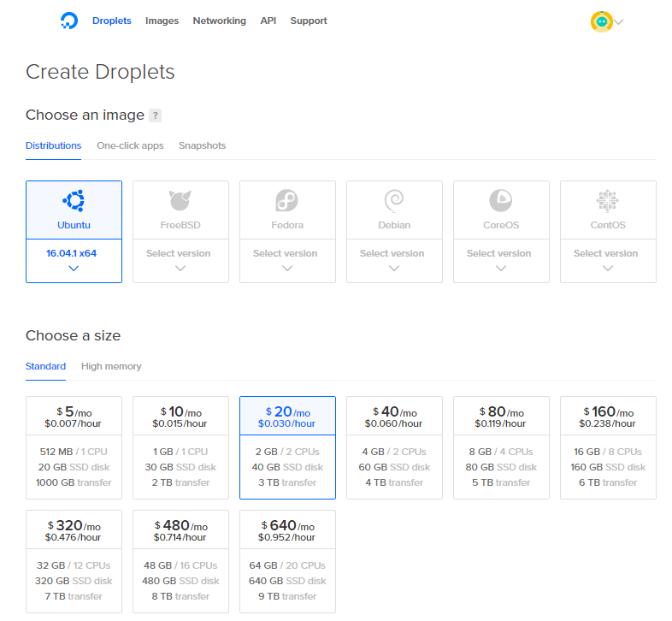
Task: Click the help question mark beside Choose an image
Action: click(155, 115)
